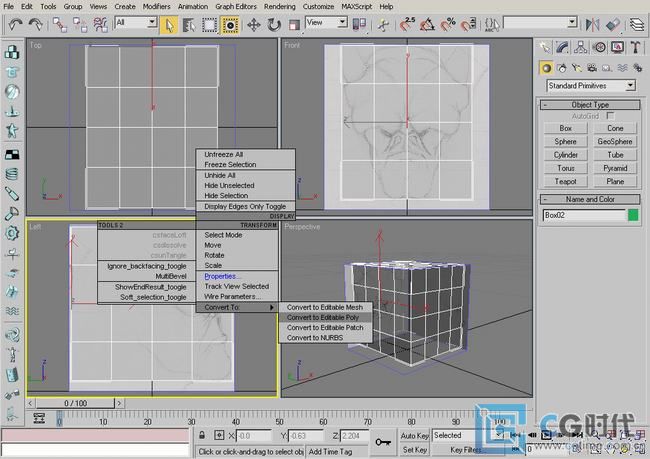Choose Convert to NURBS
650x459 pixels.
click(325, 338)
